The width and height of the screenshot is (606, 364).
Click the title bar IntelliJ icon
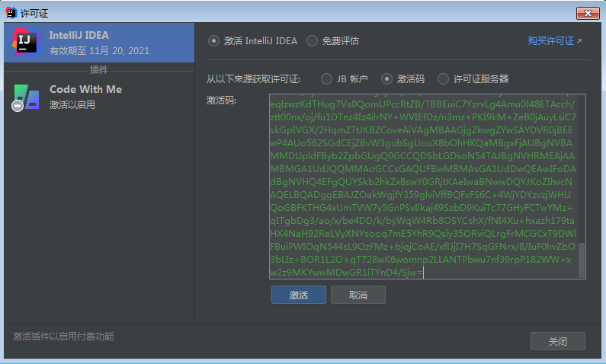pos(11,13)
